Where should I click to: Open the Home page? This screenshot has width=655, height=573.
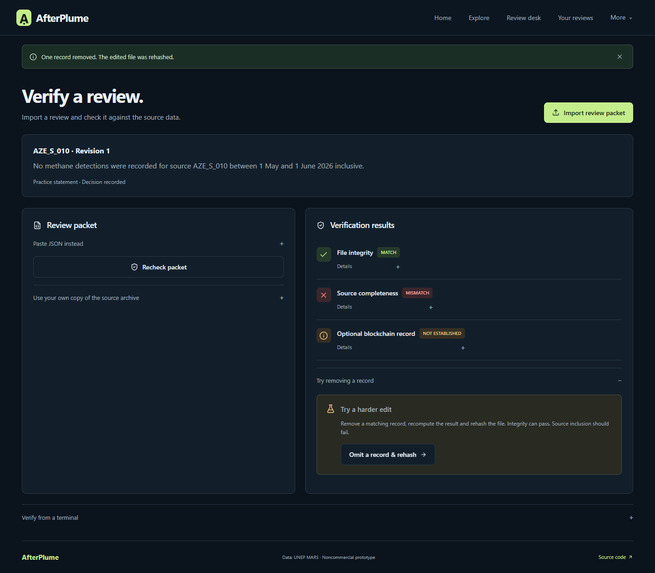pos(442,18)
